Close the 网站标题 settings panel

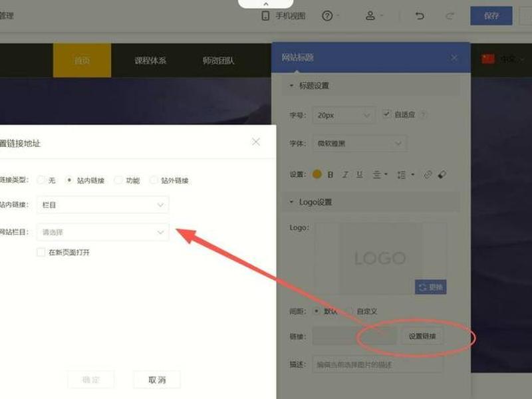(x=454, y=58)
